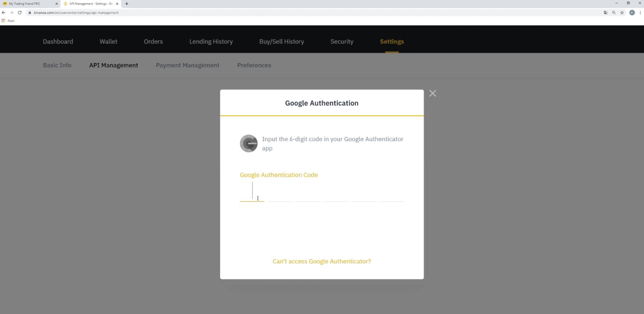Image resolution: width=644 pixels, height=314 pixels.
Task: Focus the fifth authentication code digit box
Action: (364, 192)
